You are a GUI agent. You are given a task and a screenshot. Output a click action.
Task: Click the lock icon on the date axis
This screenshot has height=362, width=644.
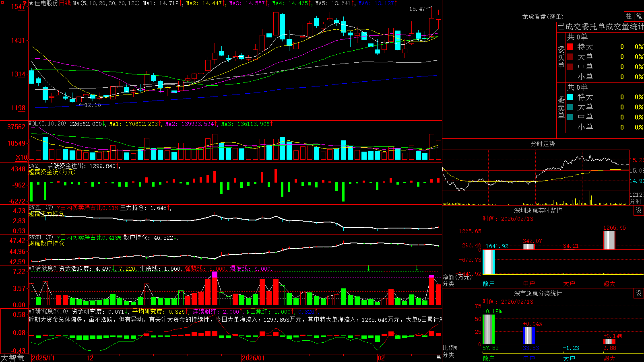pyautogui.click(x=438, y=357)
